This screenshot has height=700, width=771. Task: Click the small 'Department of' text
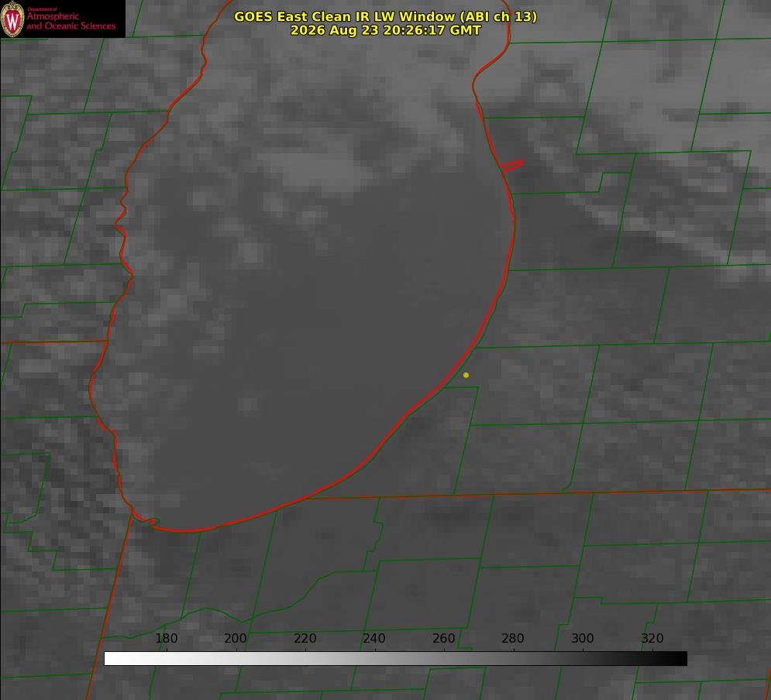tap(41, 9)
